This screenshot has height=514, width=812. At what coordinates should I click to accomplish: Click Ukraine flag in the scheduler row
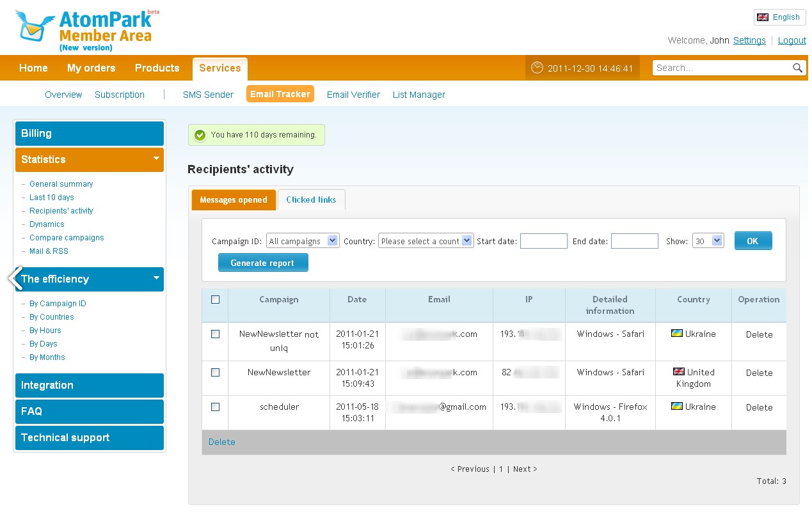click(x=676, y=407)
